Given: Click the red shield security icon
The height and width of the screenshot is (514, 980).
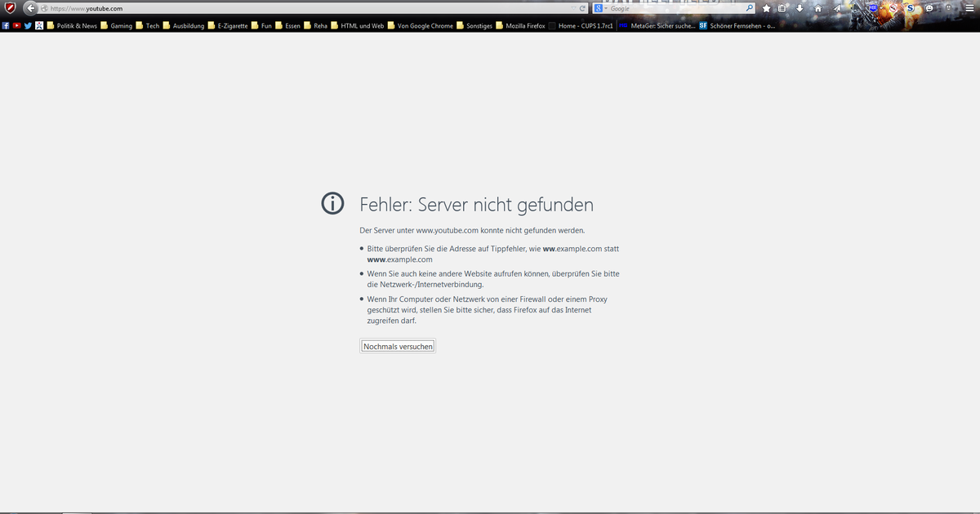Looking at the screenshot, I should click(9, 8).
